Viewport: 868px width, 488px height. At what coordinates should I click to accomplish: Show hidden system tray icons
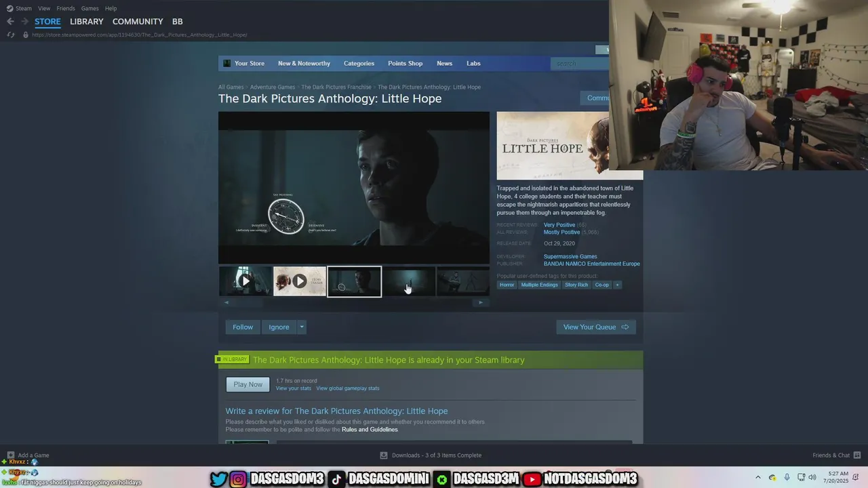coord(758,477)
